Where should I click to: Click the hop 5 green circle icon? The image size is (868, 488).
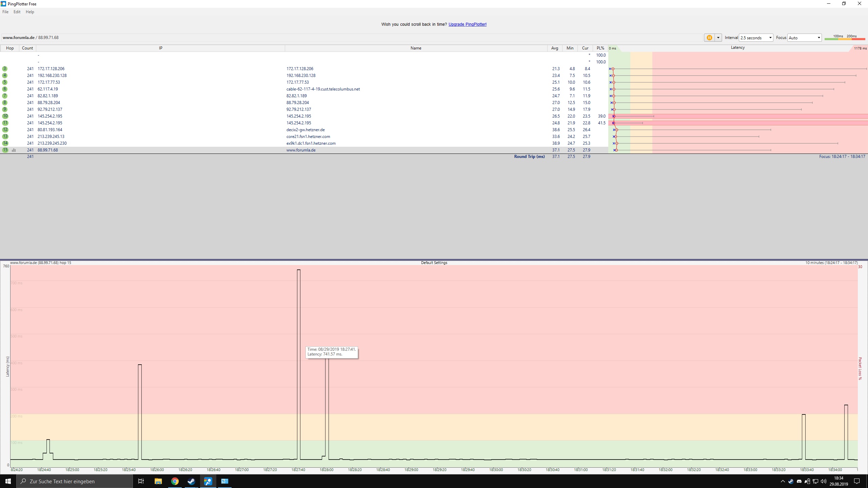click(5, 82)
